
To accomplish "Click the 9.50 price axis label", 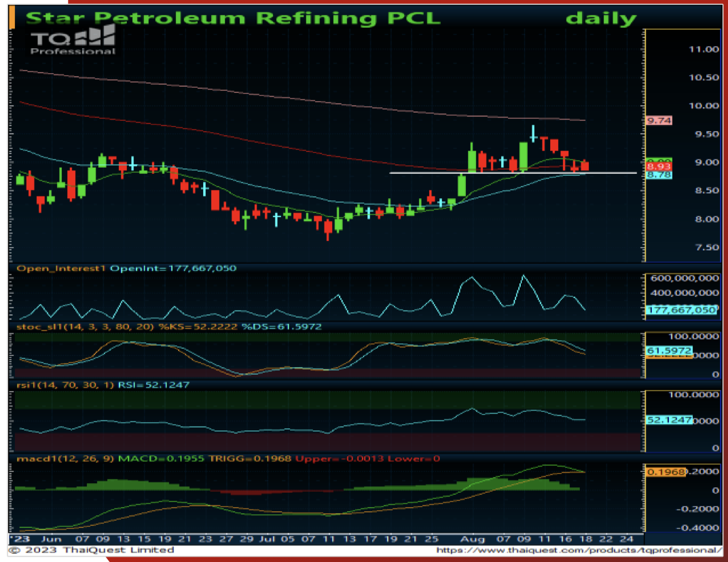I will [706, 134].
